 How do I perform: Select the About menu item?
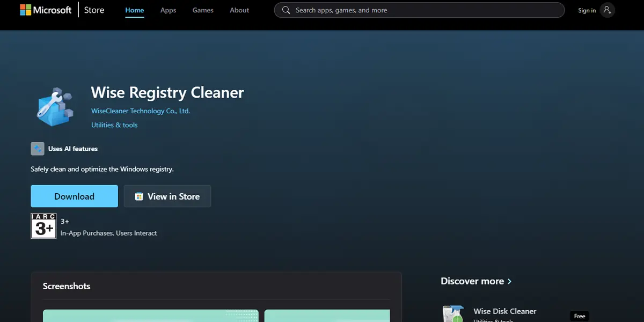239,10
